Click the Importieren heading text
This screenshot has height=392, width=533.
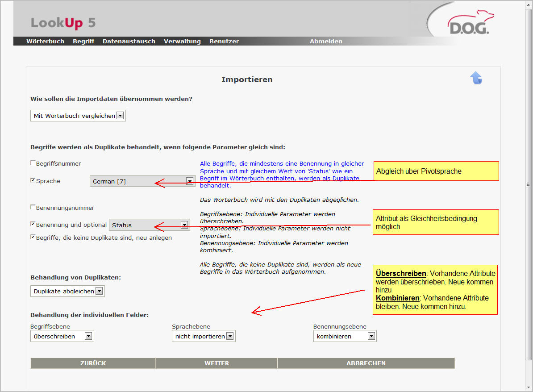247,79
